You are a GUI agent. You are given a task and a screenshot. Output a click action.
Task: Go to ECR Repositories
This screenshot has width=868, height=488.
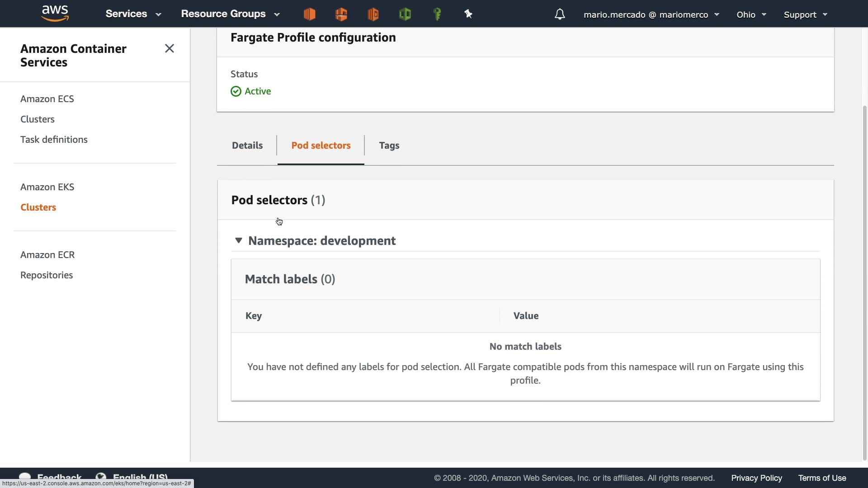(x=47, y=275)
